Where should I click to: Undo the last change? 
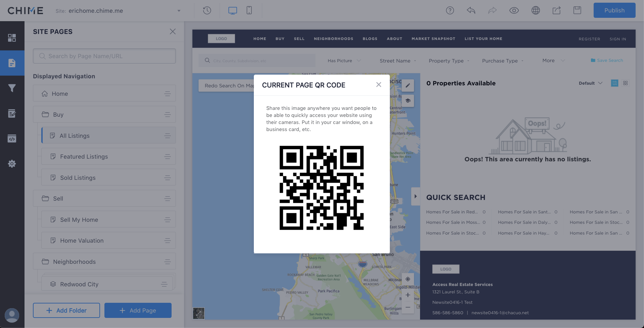[x=471, y=10]
